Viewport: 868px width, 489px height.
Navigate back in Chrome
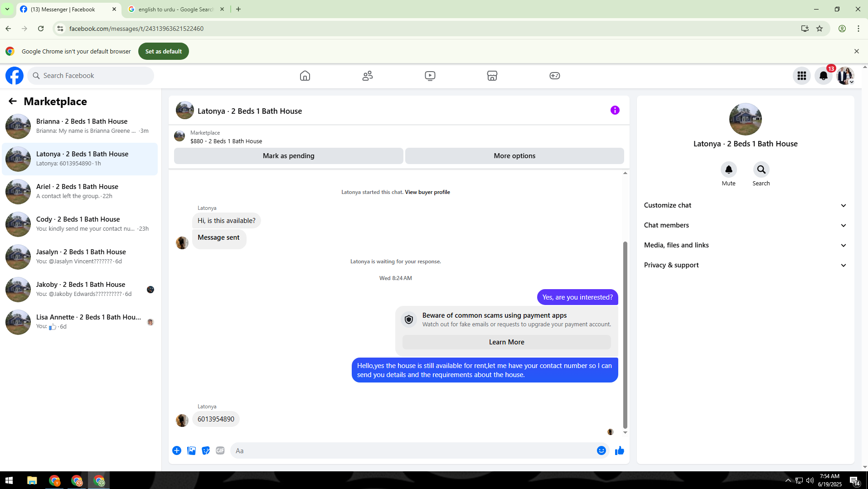(x=8, y=29)
